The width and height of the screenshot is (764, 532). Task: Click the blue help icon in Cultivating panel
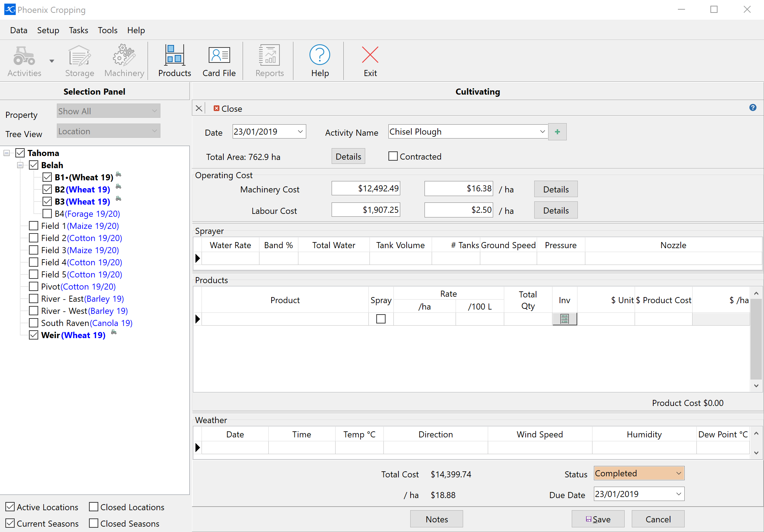[x=753, y=107]
